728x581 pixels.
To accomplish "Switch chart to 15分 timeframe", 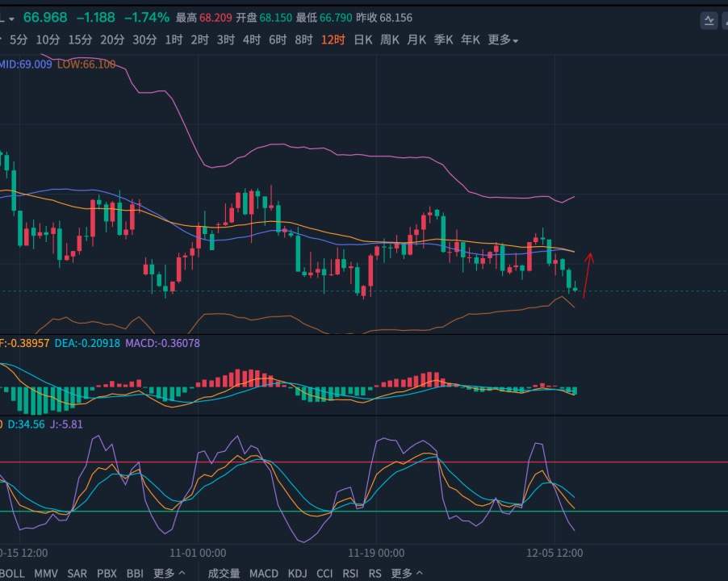I will 80,40.
